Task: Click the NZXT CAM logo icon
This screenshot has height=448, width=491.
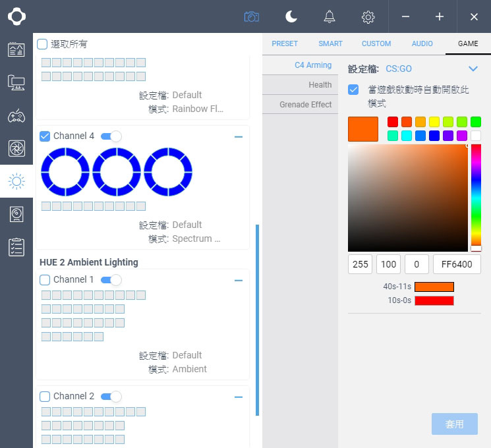Action: (x=16, y=16)
